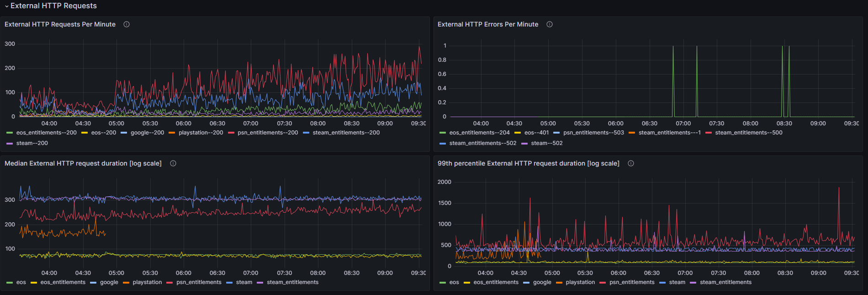
Task: Open the 99th percentile External HTTP panel menu
Action: (528, 163)
